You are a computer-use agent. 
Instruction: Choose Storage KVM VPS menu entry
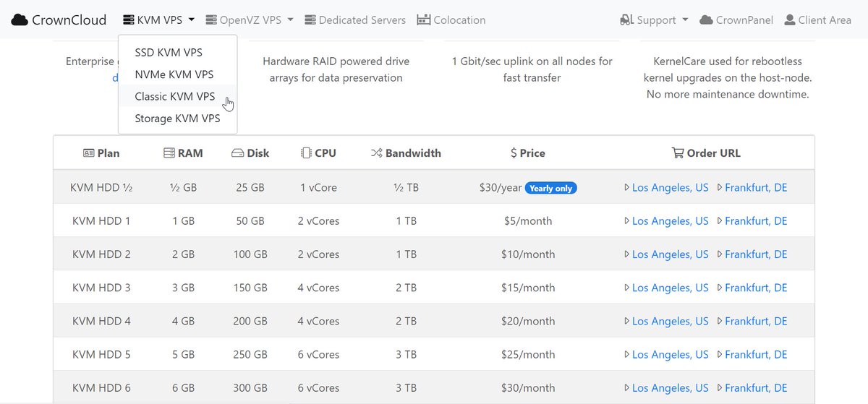pos(177,119)
